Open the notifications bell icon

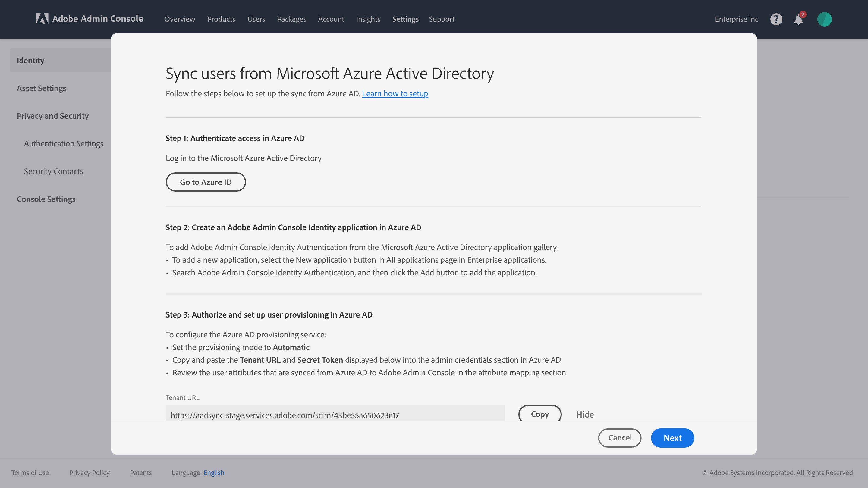[x=799, y=19]
